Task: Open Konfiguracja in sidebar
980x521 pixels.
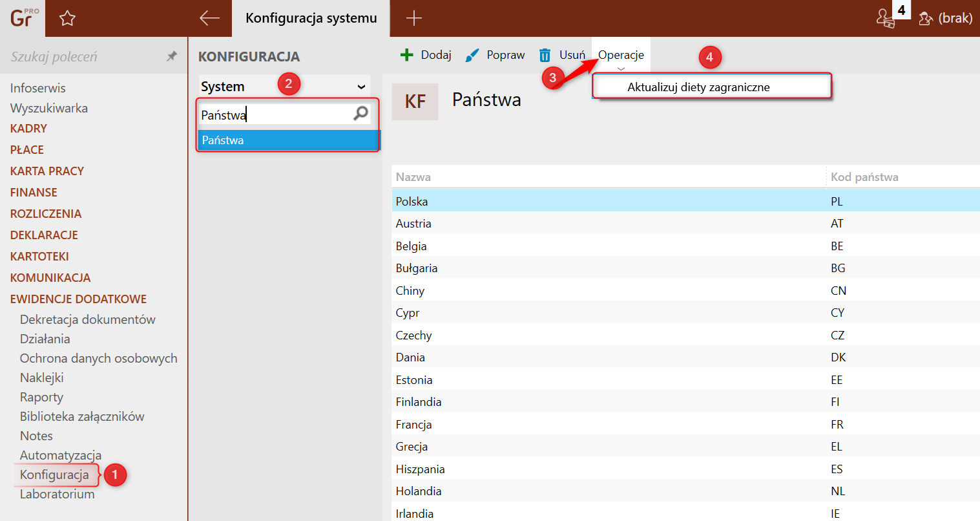Action: tap(54, 474)
